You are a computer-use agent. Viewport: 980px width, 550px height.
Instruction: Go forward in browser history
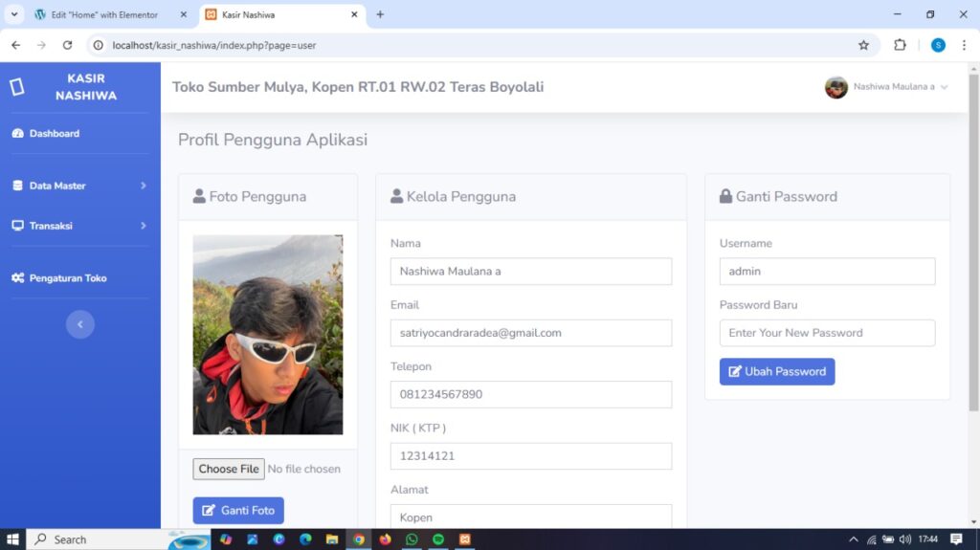coord(41,45)
